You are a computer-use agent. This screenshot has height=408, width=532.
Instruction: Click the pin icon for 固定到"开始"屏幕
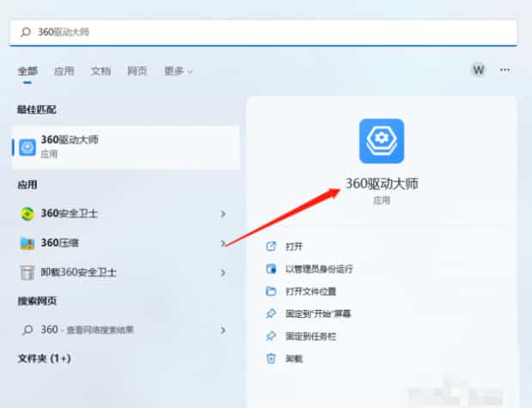pos(271,314)
